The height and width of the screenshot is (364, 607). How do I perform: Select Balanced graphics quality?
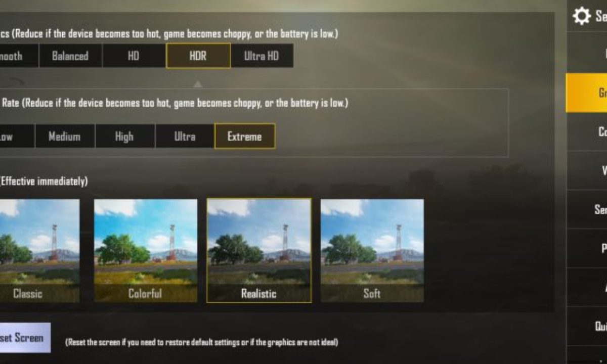[x=70, y=56]
